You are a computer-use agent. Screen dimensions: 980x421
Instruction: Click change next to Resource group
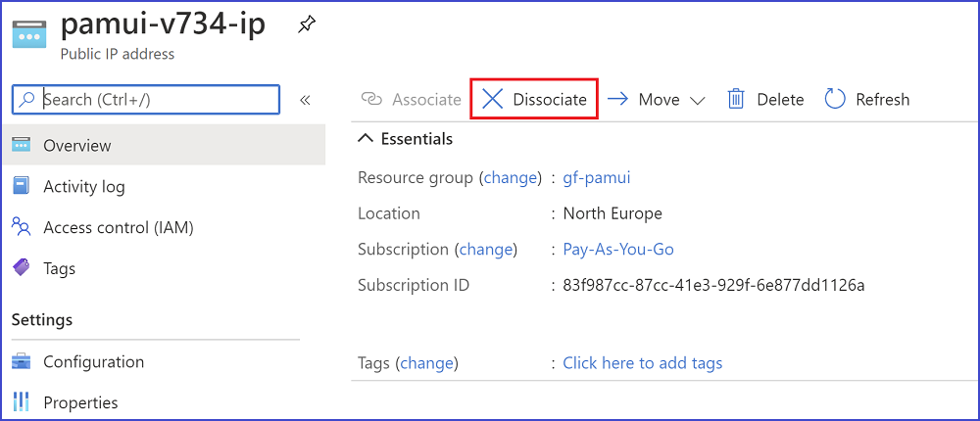[x=510, y=178]
